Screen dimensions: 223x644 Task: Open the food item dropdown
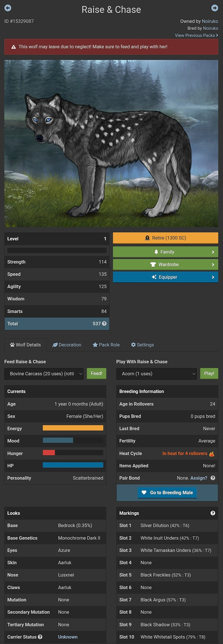(x=44, y=374)
